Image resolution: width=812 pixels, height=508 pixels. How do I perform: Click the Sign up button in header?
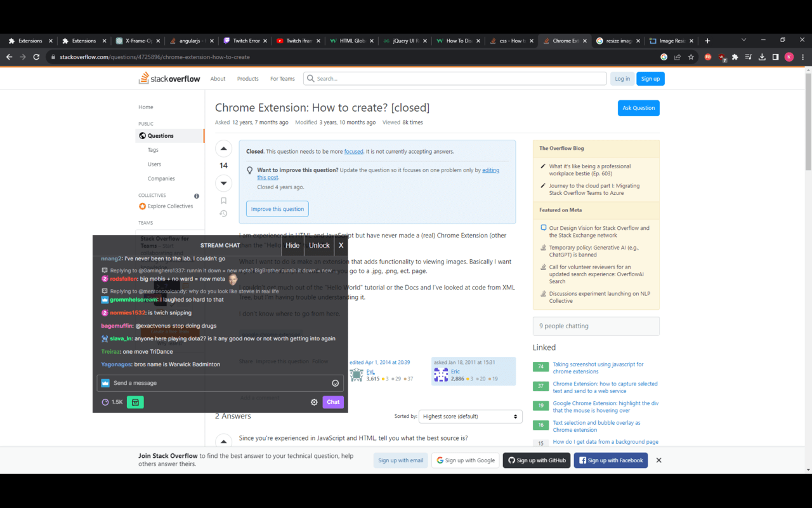pos(650,79)
